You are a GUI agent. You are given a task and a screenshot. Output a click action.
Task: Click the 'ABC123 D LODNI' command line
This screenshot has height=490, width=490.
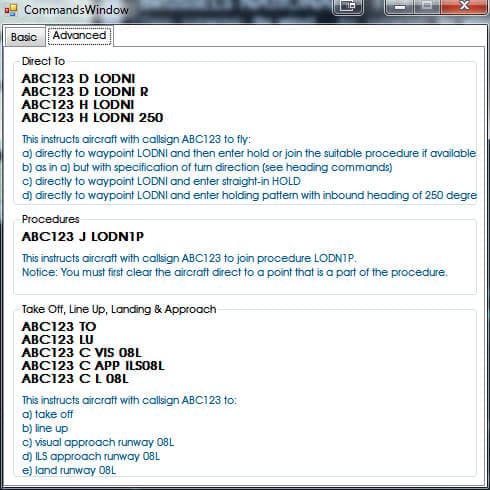79,79
